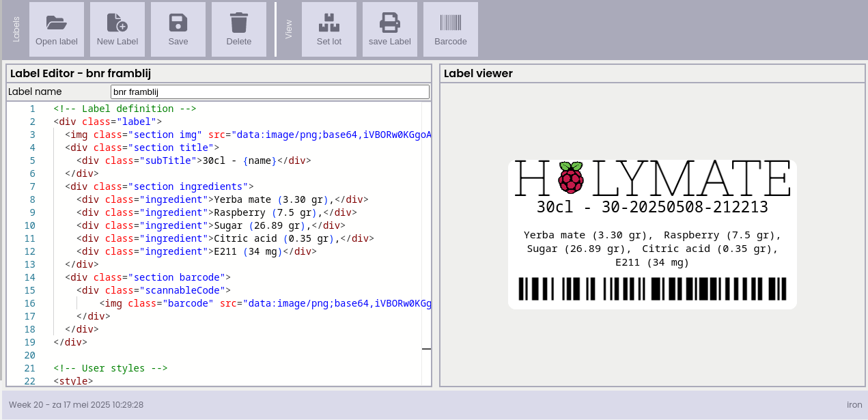Click the iron label in the status bar

[x=854, y=404]
